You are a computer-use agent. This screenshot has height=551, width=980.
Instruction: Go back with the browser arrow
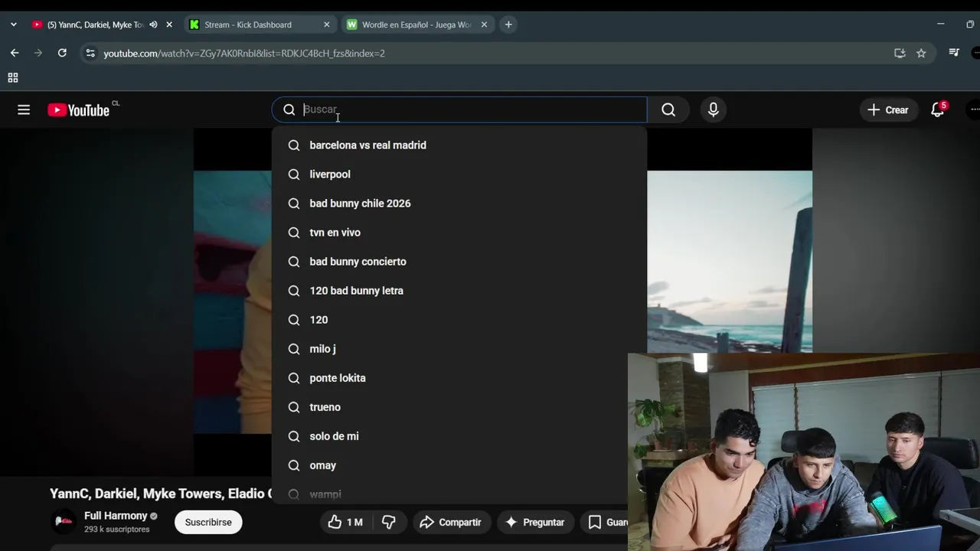(15, 53)
